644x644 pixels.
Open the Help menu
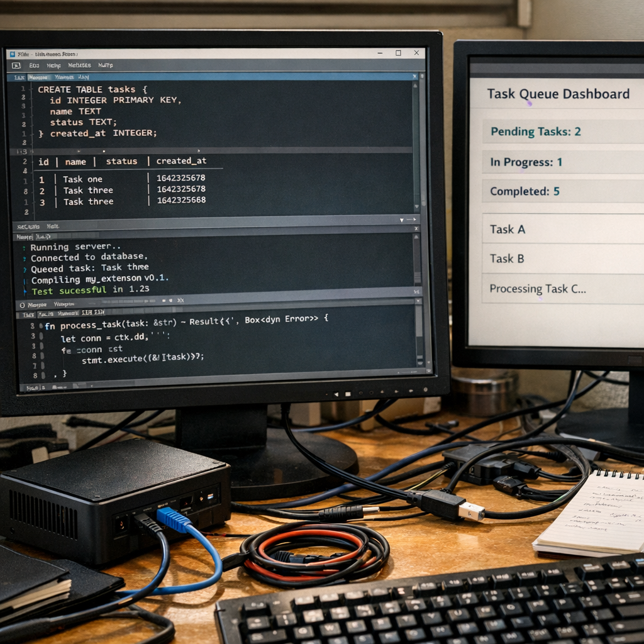(55, 65)
